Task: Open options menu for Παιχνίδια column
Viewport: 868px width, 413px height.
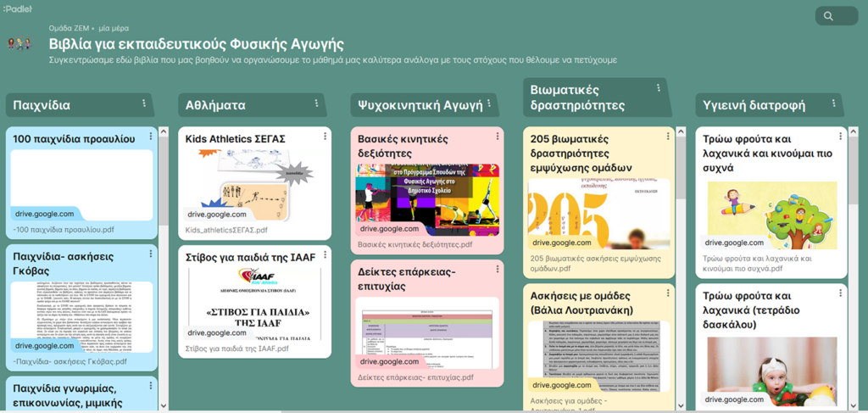Action: tap(143, 104)
